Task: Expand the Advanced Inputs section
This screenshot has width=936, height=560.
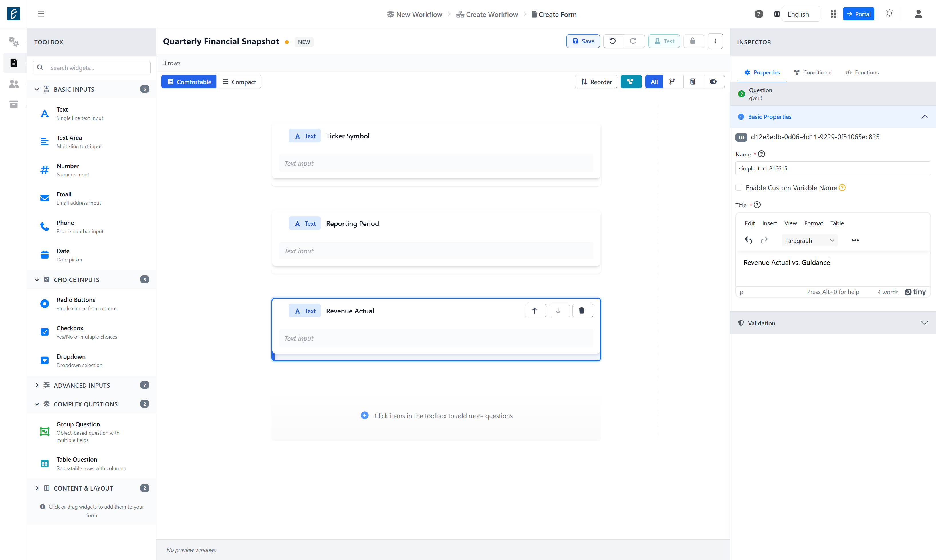Action: click(x=92, y=385)
